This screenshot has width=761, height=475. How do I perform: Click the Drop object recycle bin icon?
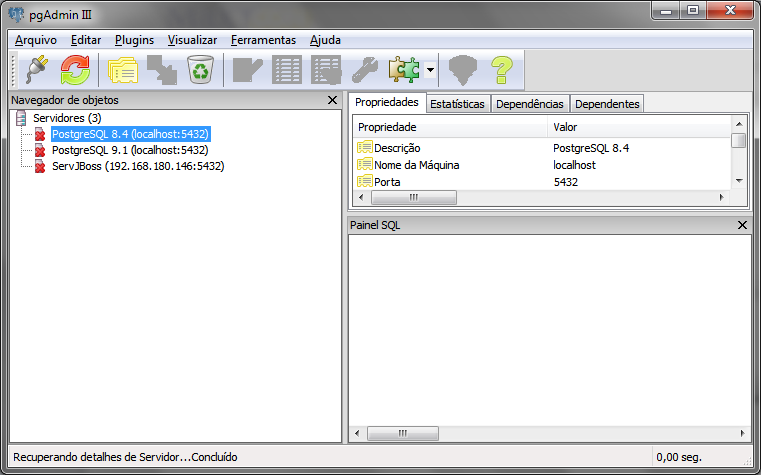[x=200, y=70]
